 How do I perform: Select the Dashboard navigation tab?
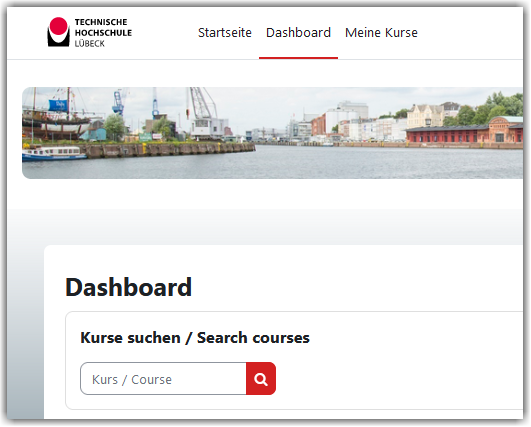pos(298,33)
